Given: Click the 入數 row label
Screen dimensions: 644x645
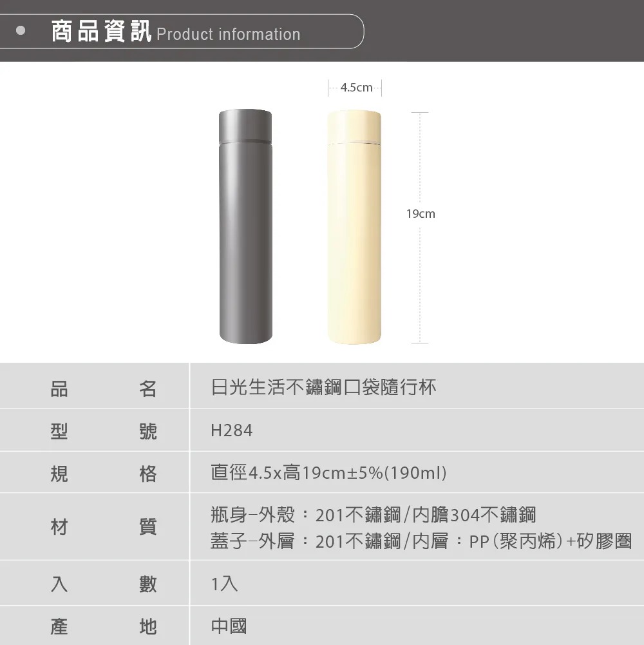Looking at the screenshot, I should point(104,584).
